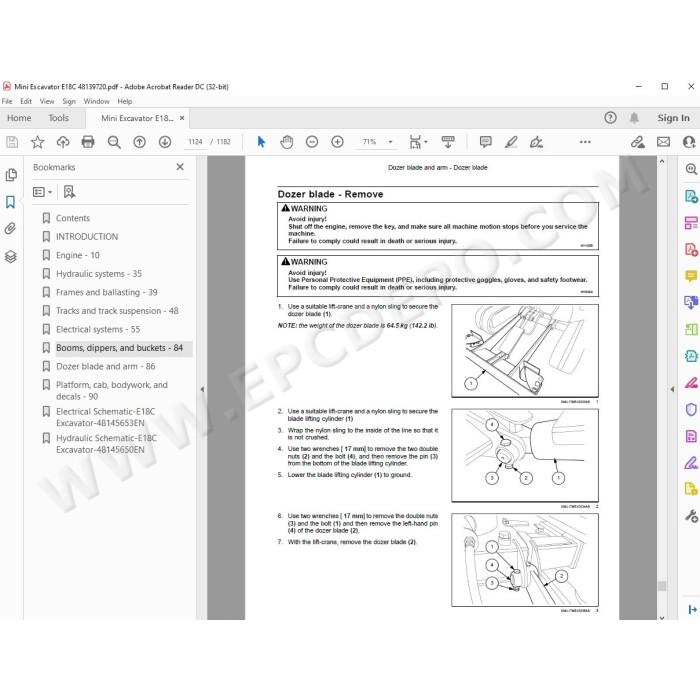This screenshot has width=700, height=700.
Task: Select Booms, dippers, and buckets bookmark
Action: [119, 348]
